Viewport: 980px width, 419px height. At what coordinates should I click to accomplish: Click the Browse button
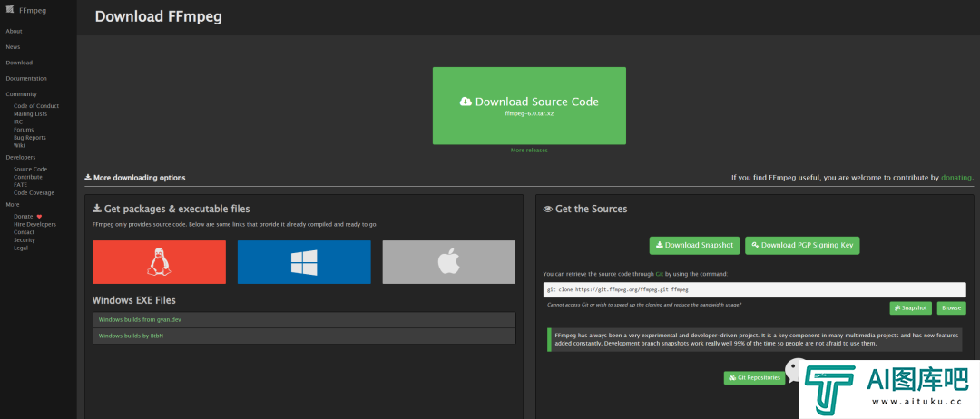951,307
